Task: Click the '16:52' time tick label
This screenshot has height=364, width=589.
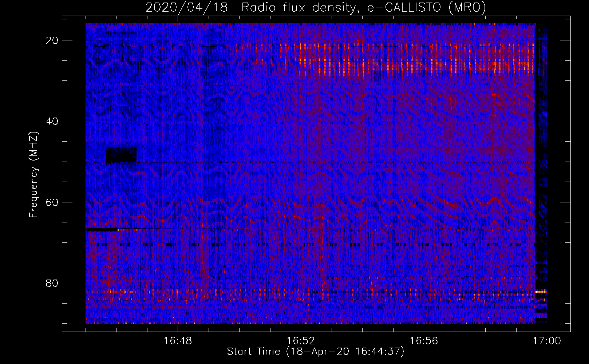Action: [301, 341]
